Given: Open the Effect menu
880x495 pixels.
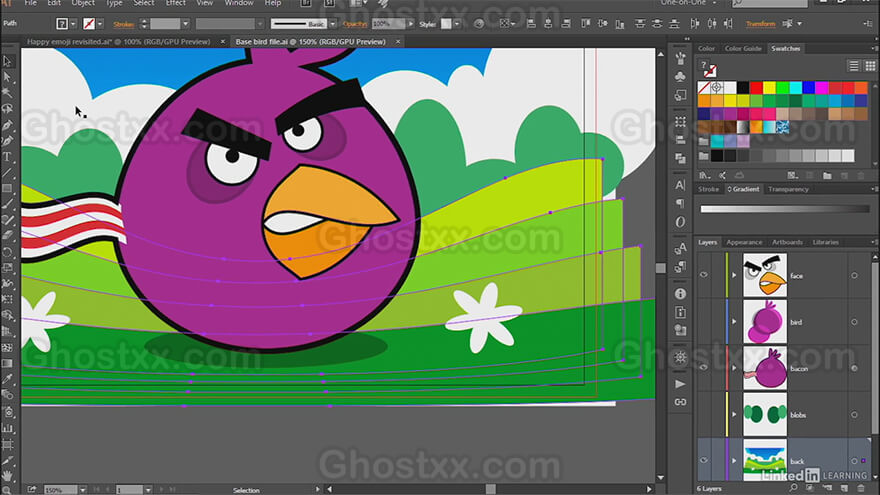Looking at the screenshot, I should [175, 3].
